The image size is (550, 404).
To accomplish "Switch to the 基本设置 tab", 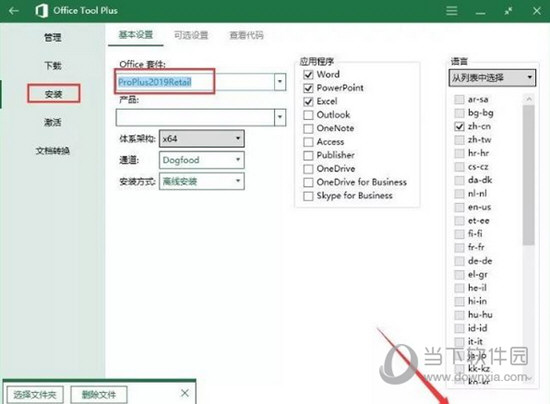I will (136, 35).
